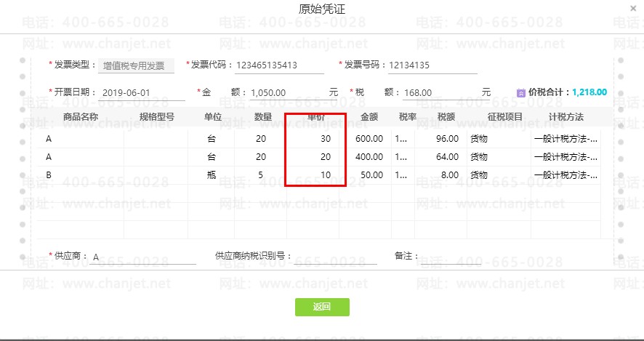Click the 备注 input field
Image resolution: width=644 pixels, height=341 pixels.
click(450, 257)
